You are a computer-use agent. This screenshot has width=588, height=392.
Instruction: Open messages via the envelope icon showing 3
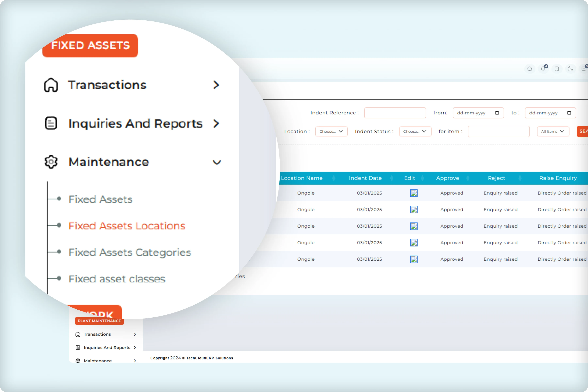point(584,69)
